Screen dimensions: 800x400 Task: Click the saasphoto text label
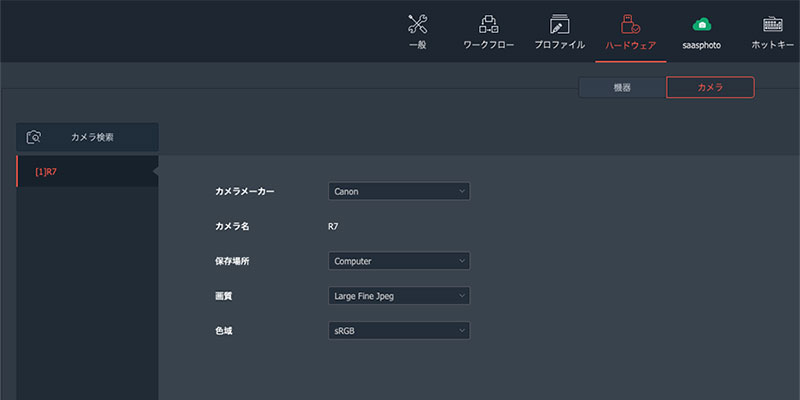[x=702, y=45]
